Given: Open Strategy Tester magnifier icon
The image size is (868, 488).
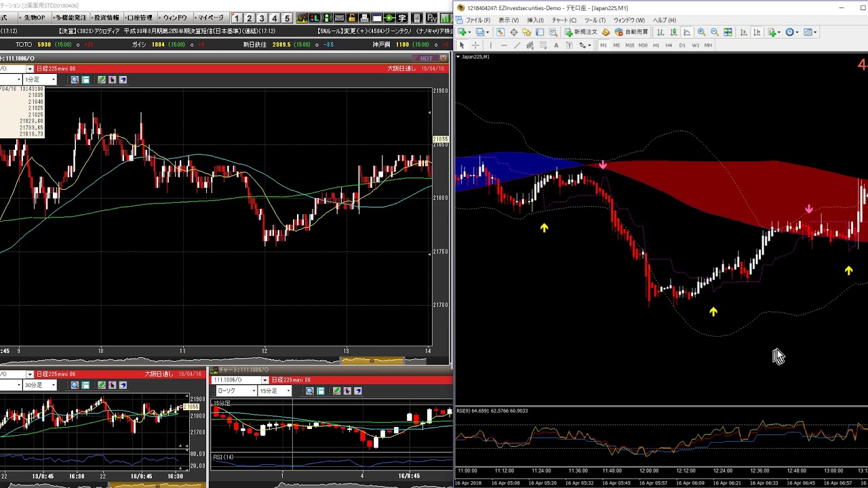Looking at the screenshot, I should coord(553,32).
